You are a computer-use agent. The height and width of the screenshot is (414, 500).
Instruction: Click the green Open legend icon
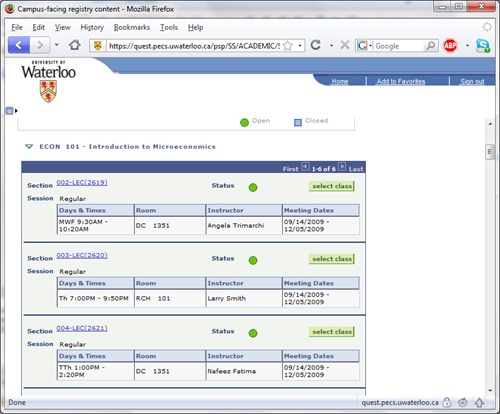tap(244, 123)
